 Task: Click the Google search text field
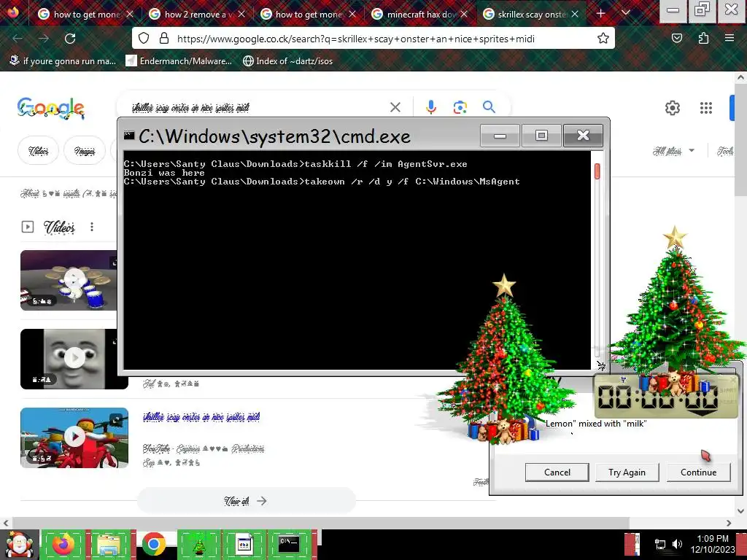[x=258, y=108]
